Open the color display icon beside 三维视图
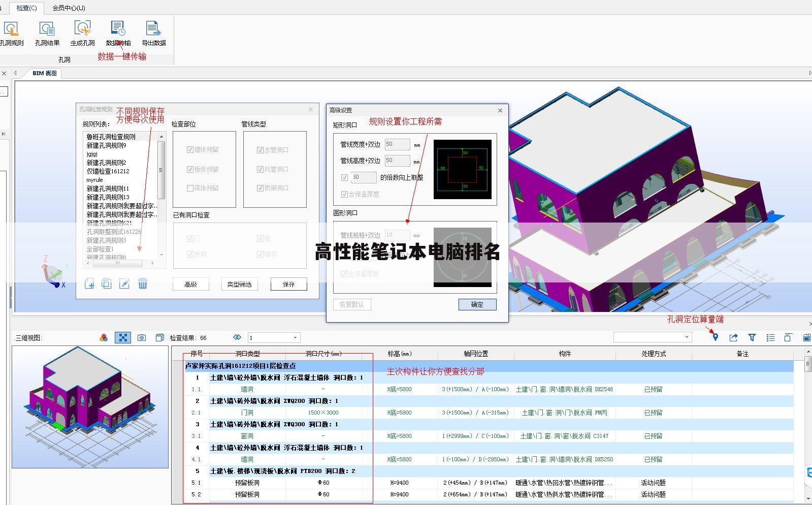812x505 pixels. tap(104, 338)
